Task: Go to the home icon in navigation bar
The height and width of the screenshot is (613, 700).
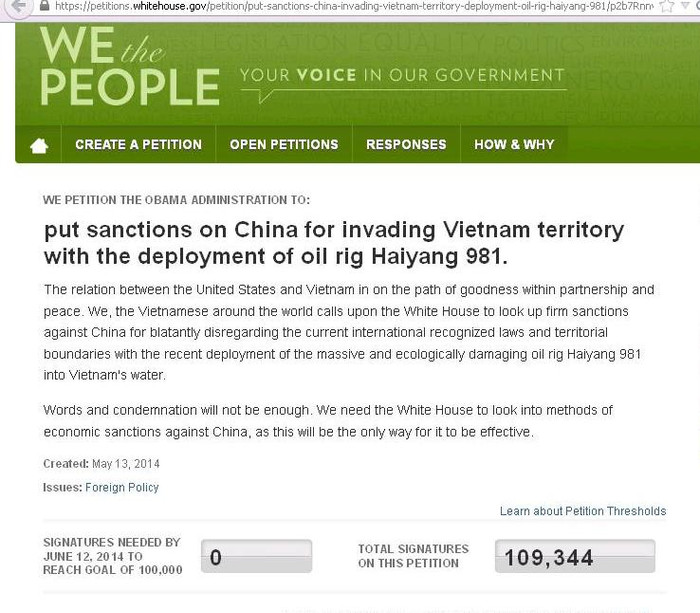Action: coord(39,146)
